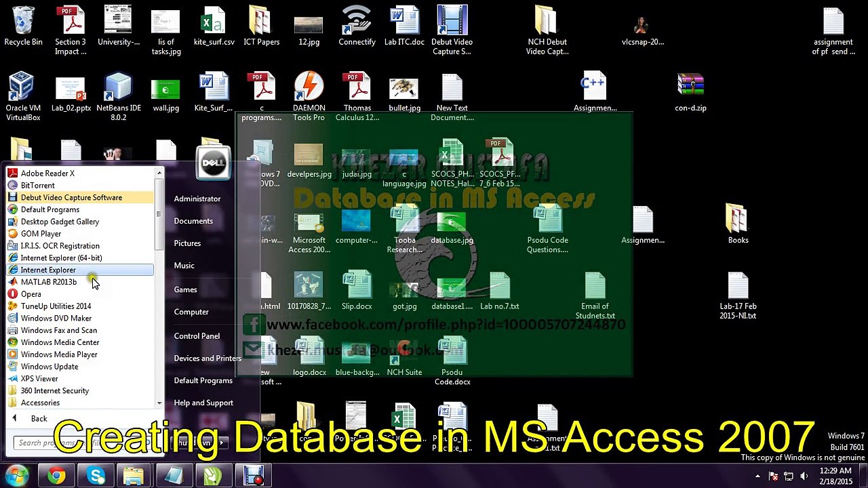Viewport: 868px width, 488px height.
Task: Open Control Panel from the Start menu
Action: tap(197, 336)
